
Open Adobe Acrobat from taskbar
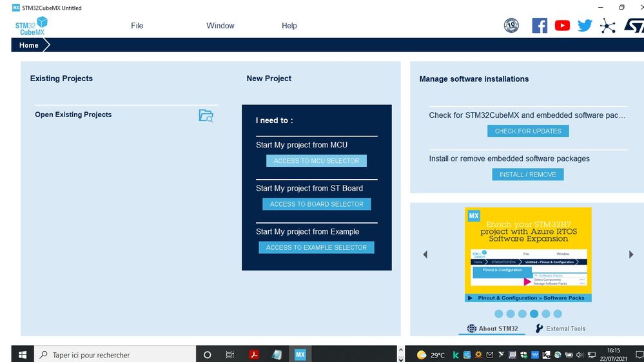click(x=254, y=355)
